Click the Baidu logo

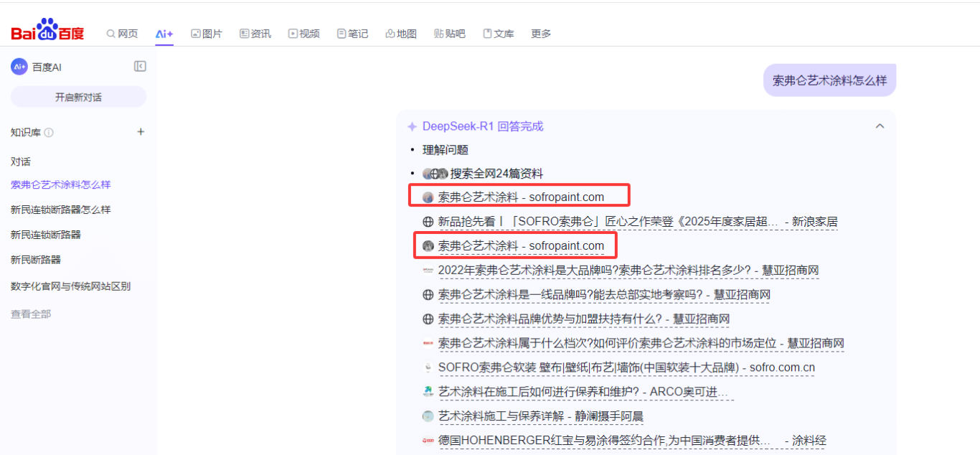(x=47, y=31)
